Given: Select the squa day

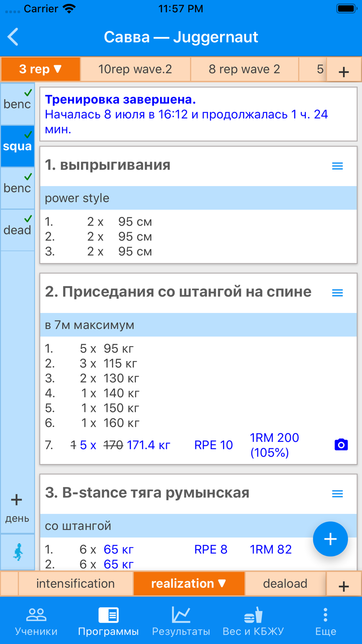Looking at the screenshot, I should click(x=17, y=146).
